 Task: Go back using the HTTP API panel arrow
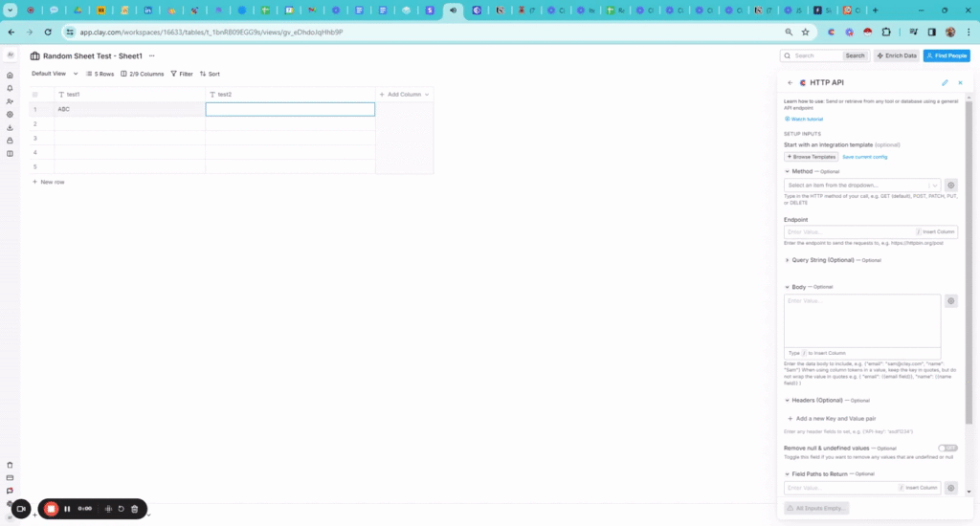coord(790,83)
